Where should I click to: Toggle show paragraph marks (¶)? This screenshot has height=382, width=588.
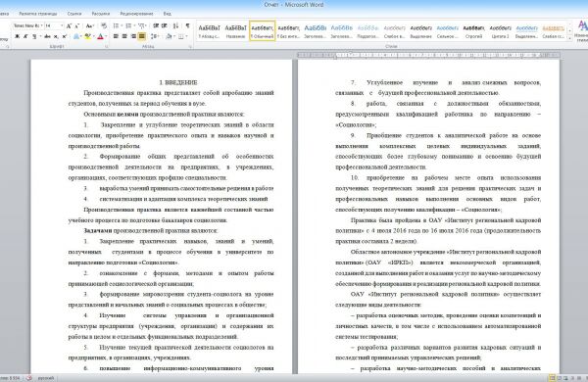pyautogui.click(x=187, y=25)
